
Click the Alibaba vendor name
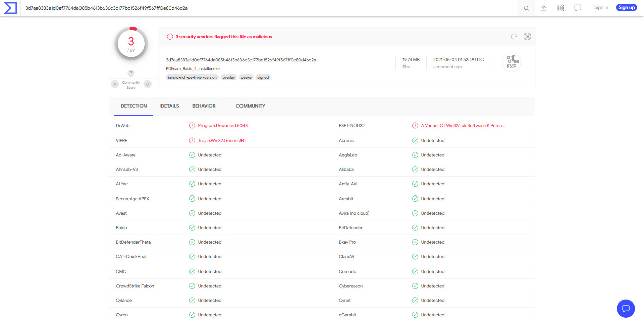(x=347, y=170)
